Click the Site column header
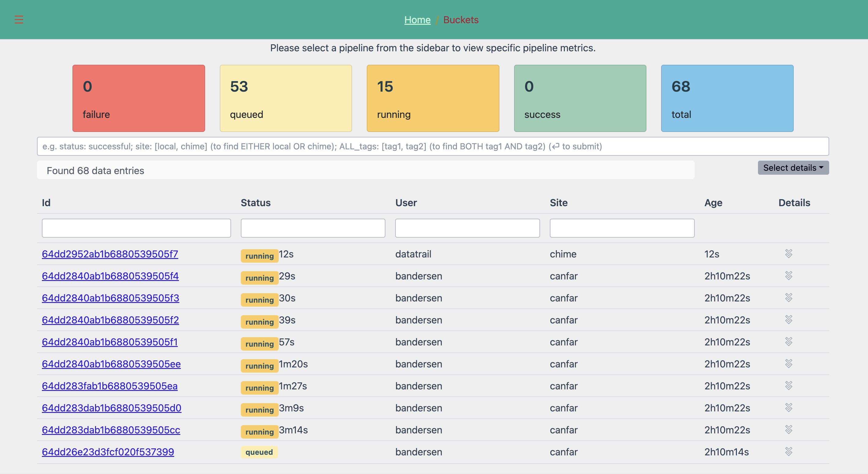This screenshot has height=474, width=868. 559,203
